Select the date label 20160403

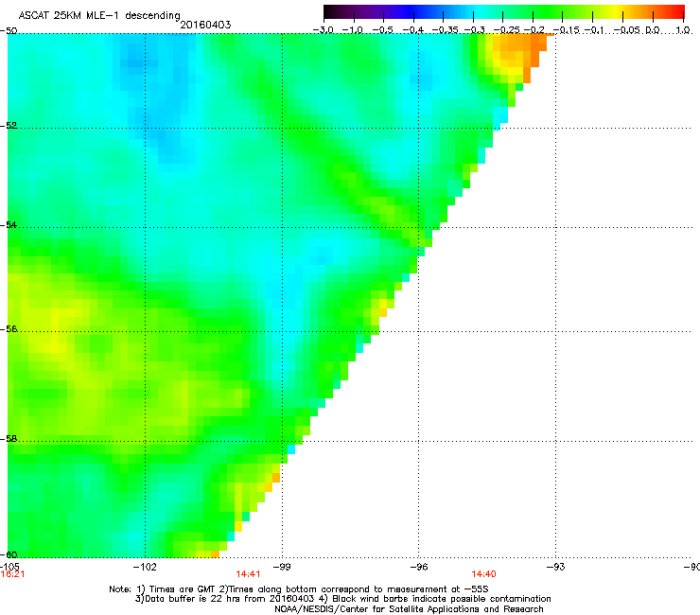click(205, 25)
